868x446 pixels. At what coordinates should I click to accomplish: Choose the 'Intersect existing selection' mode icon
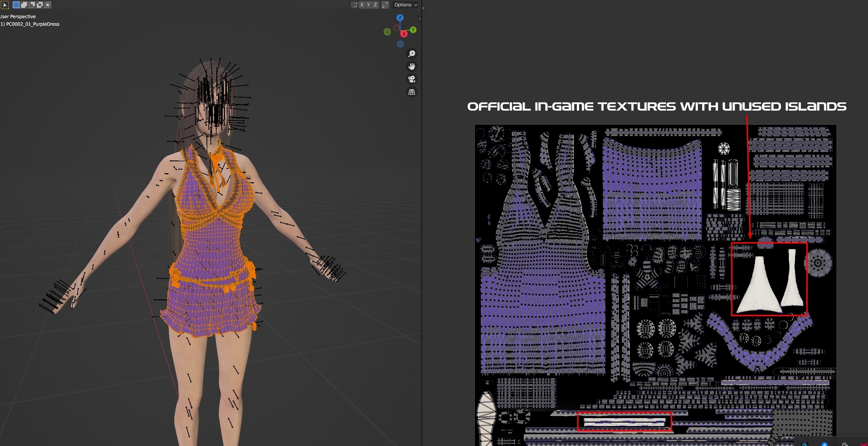pyautogui.click(x=48, y=5)
